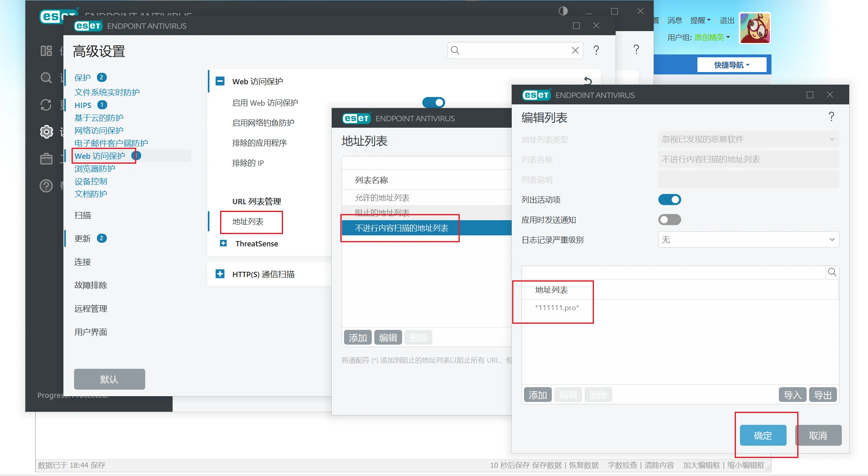Open the 日志记录严重级别 dropdown
868x476 pixels.
click(x=748, y=240)
